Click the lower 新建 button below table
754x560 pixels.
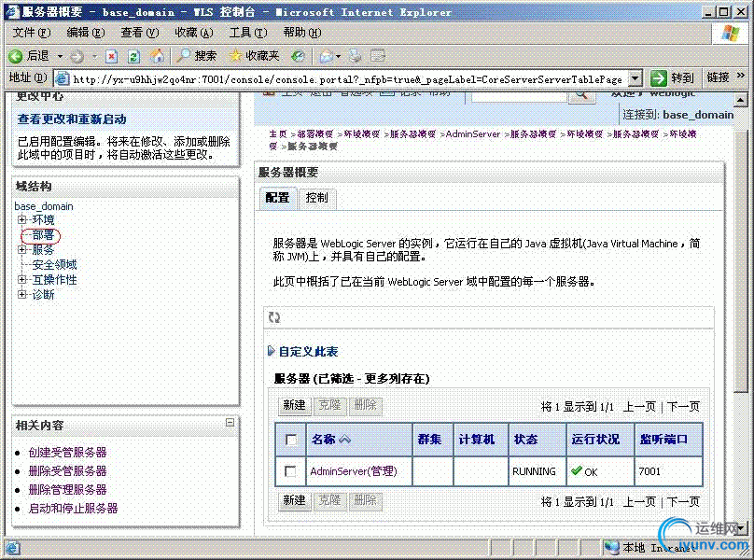click(294, 501)
